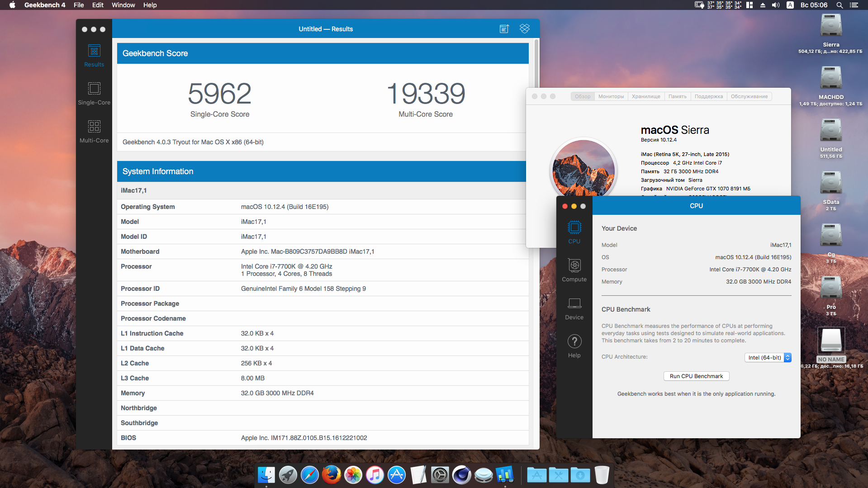Open Downloads folder in the dock
868x488 pixels.
[580, 475]
